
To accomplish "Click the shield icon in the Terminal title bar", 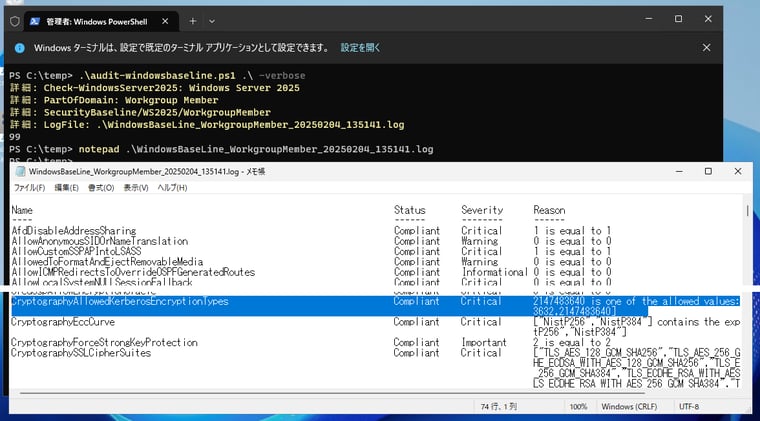I will pyautogui.click(x=15, y=21).
